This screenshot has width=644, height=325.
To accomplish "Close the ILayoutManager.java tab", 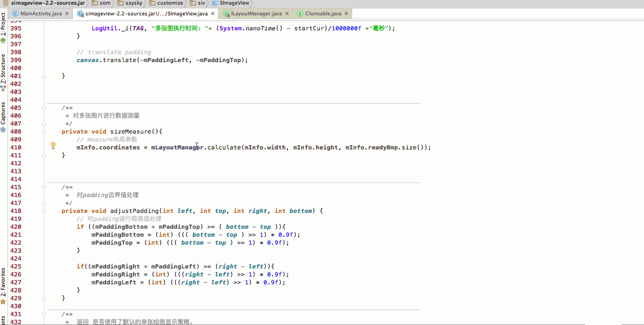I will [x=287, y=14].
